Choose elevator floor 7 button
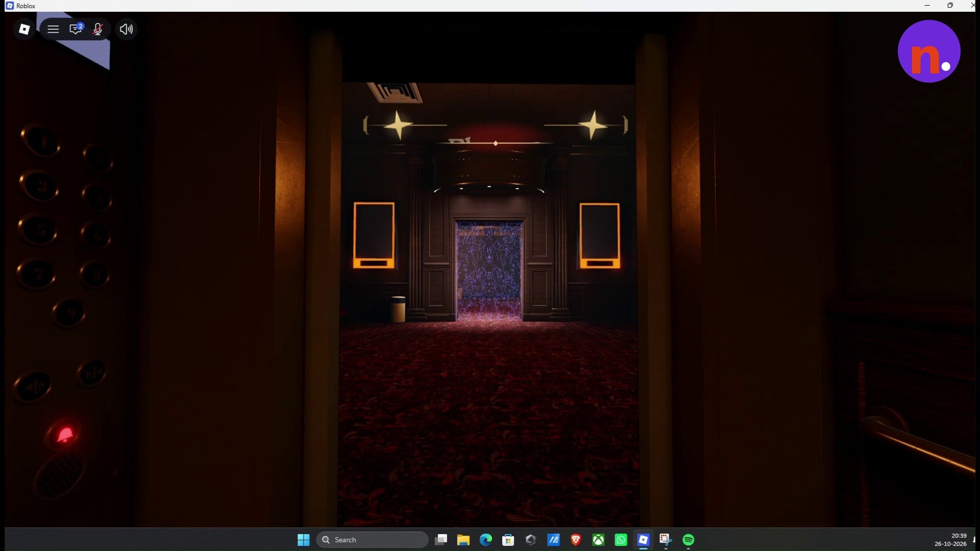This screenshot has width=980, height=551. tap(37, 274)
